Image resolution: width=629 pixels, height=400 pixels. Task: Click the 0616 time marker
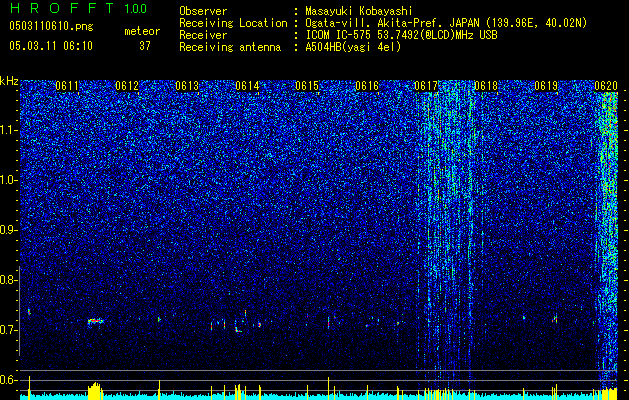367,86
